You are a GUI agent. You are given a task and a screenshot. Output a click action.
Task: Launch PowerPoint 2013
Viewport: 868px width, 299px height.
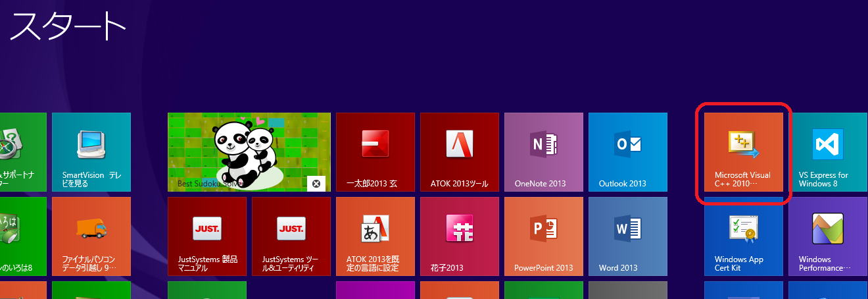tap(544, 236)
